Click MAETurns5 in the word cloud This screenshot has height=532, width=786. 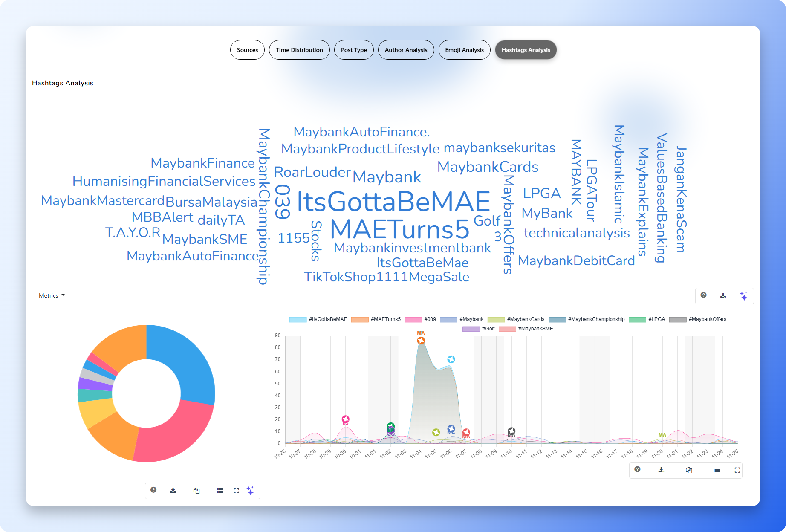(x=400, y=229)
